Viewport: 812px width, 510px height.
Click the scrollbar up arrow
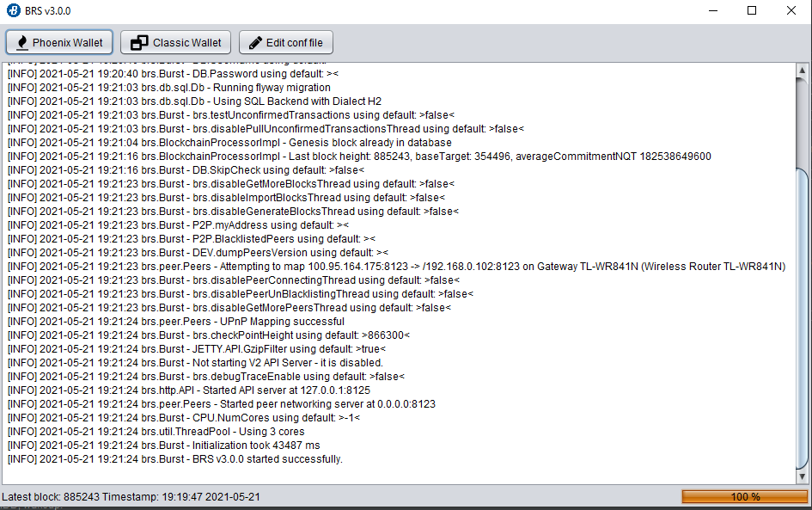803,70
